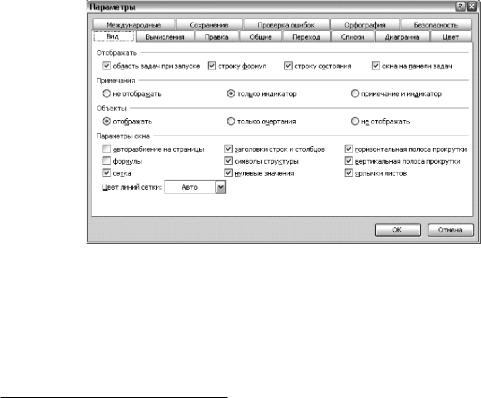Viewport: 481px width, 398px height.
Task: Open the Переход tab
Action: pyautogui.click(x=306, y=37)
